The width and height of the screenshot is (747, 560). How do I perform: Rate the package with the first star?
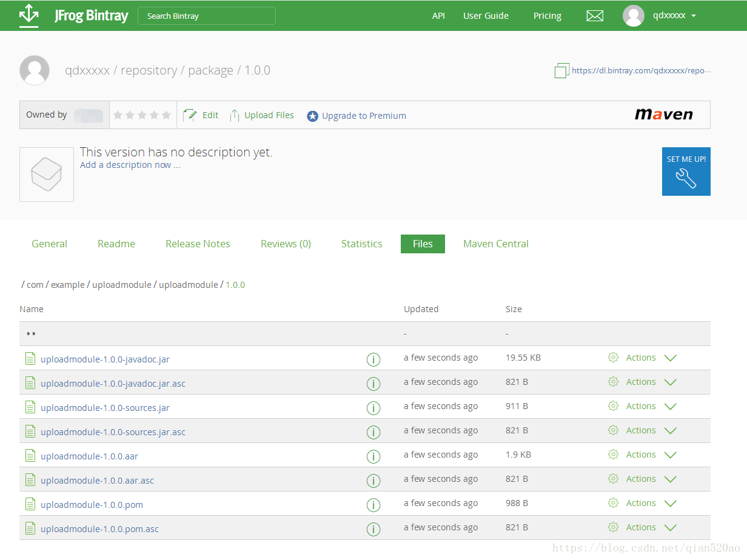pos(118,115)
